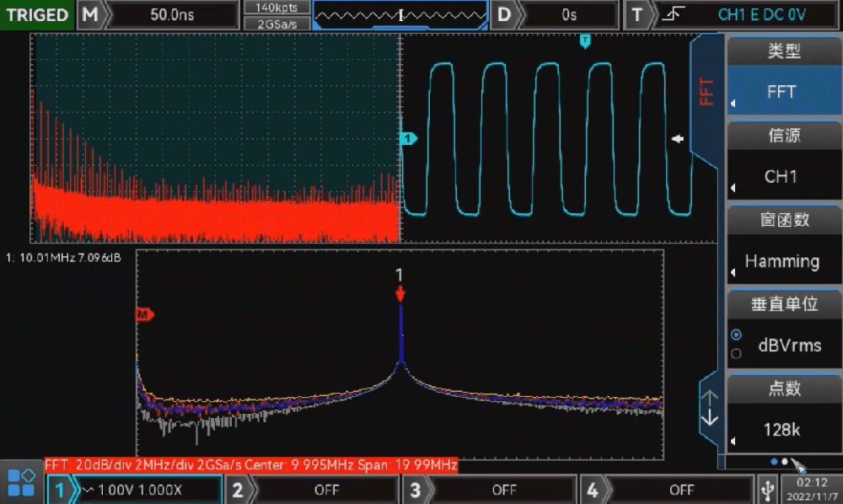Open the home menu grid icon
Viewport: 843px width, 504px height.
(21, 482)
